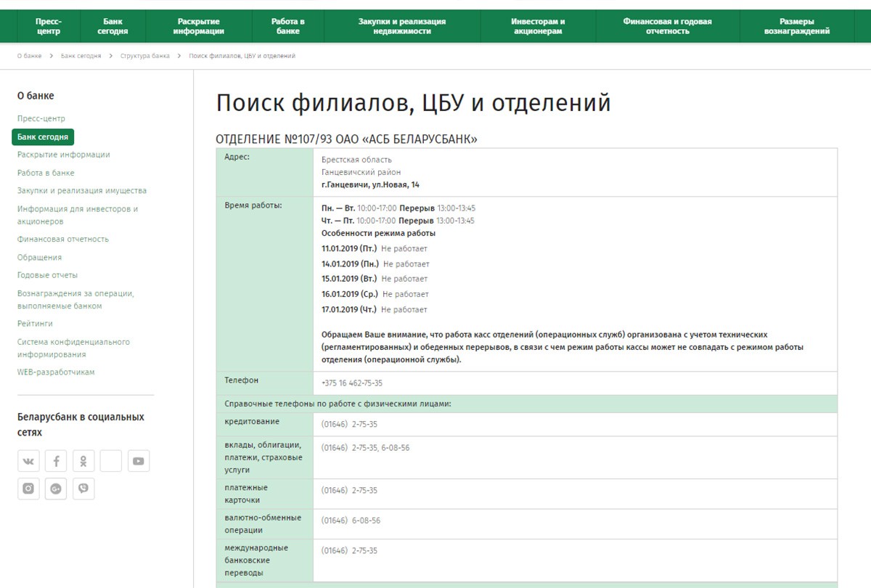Click the Поиск филиалов, ЦБУ и отделений breadcrumb
This screenshot has height=588, width=871.
[242, 56]
